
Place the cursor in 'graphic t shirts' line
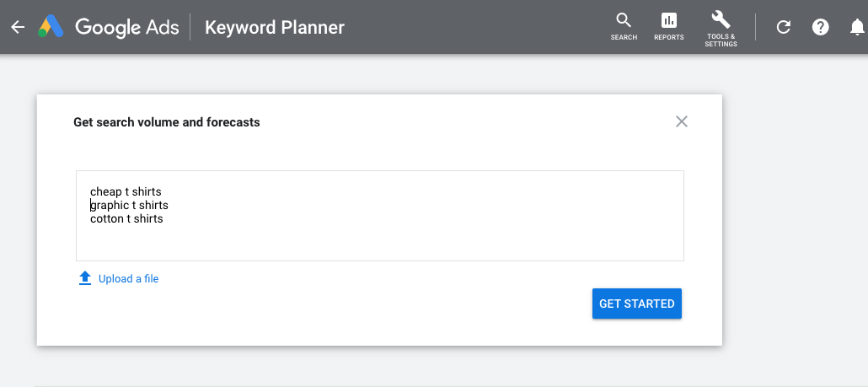[130, 205]
